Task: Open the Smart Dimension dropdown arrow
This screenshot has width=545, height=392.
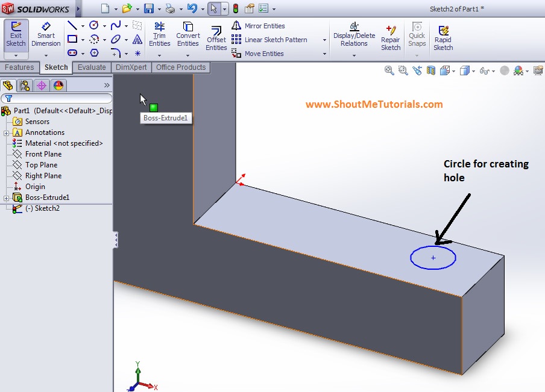Action: [x=46, y=55]
